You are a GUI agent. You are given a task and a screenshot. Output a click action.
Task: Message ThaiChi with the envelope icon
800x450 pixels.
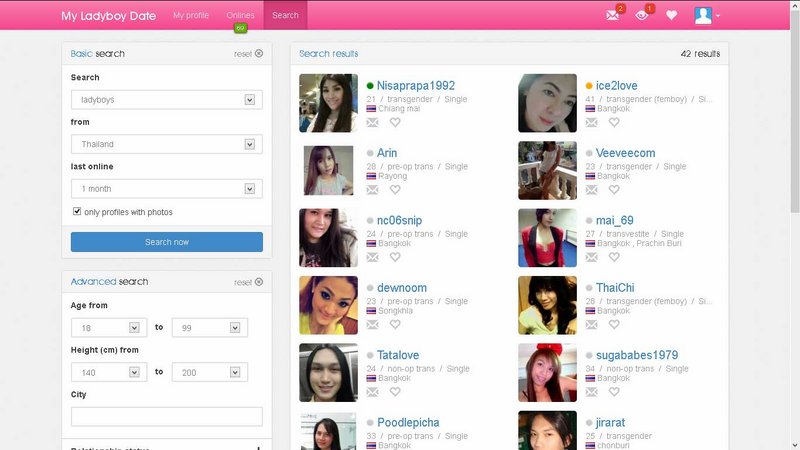pos(591,324)
